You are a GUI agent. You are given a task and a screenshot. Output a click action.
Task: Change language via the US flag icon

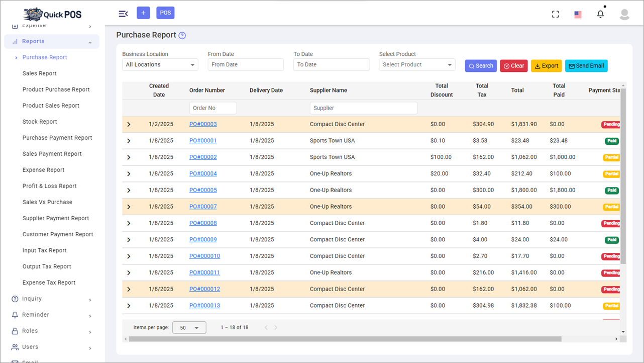pyautogui.click(x=578, y=14)
